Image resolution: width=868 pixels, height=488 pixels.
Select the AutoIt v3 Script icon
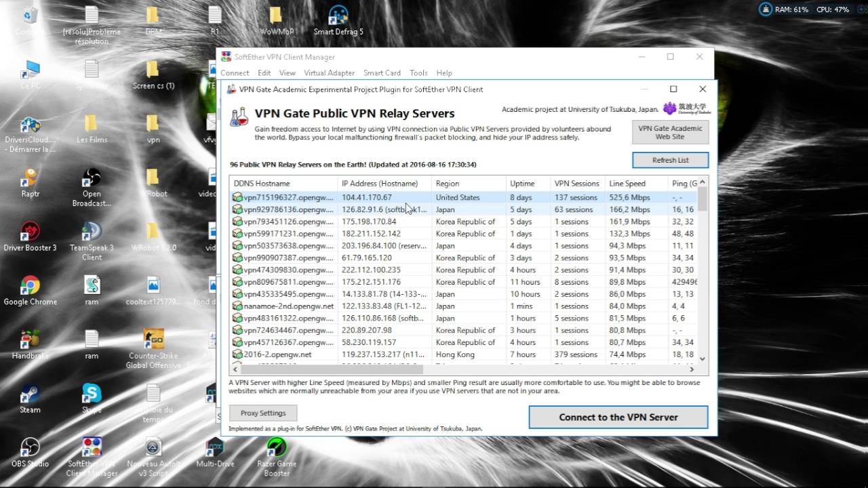[153, 457]
